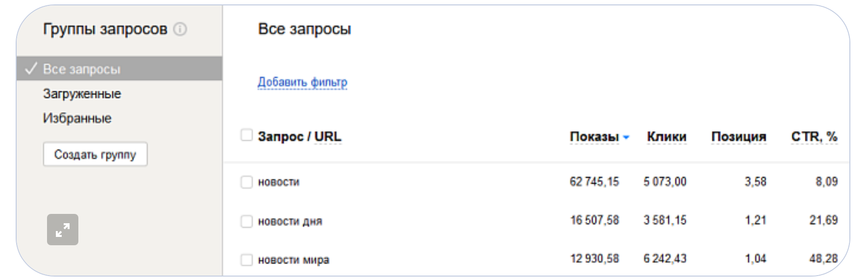Open the новости мира query row

293,260
